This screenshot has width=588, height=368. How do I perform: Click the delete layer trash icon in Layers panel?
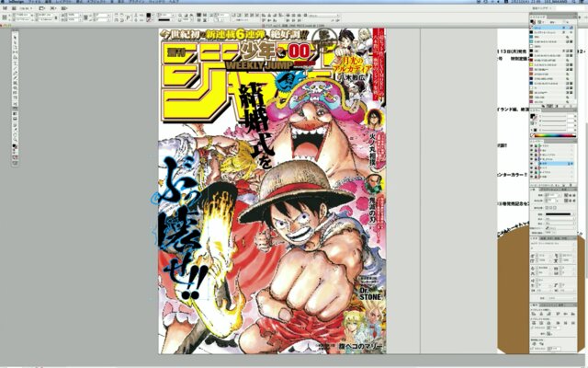coord(571,185)
